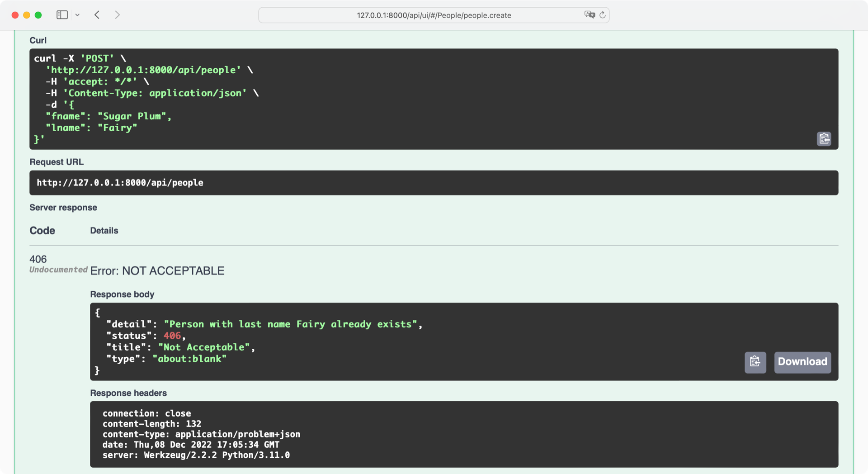Click the clipboard icon beside the Download button

coord(755,362)
